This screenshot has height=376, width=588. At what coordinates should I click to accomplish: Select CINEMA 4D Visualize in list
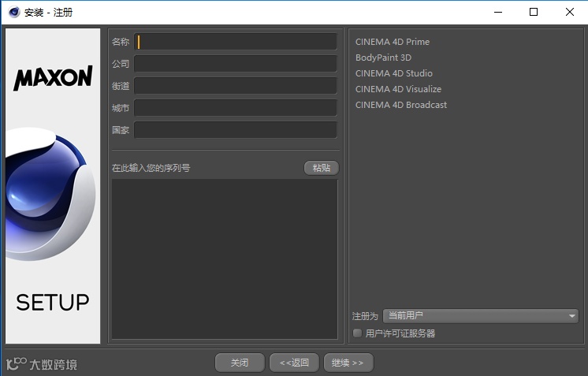(398, 89)
